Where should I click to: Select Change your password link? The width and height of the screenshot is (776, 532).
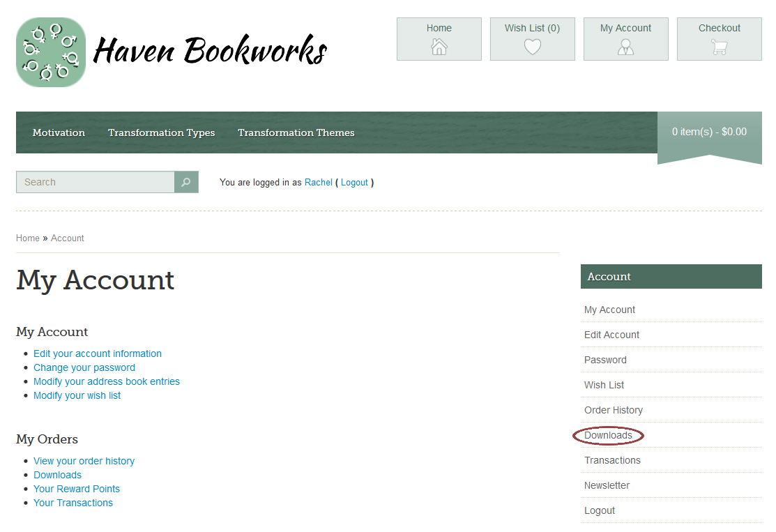pyautogui.click(x=84, y=367)
